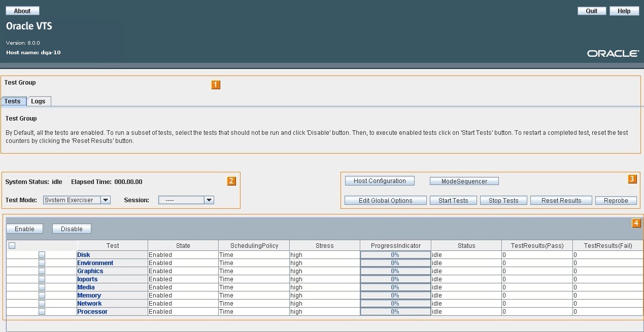The width and height of the screenshot is (644, 332).
Task: Click Stop Tests
Action: coord(503,200)
